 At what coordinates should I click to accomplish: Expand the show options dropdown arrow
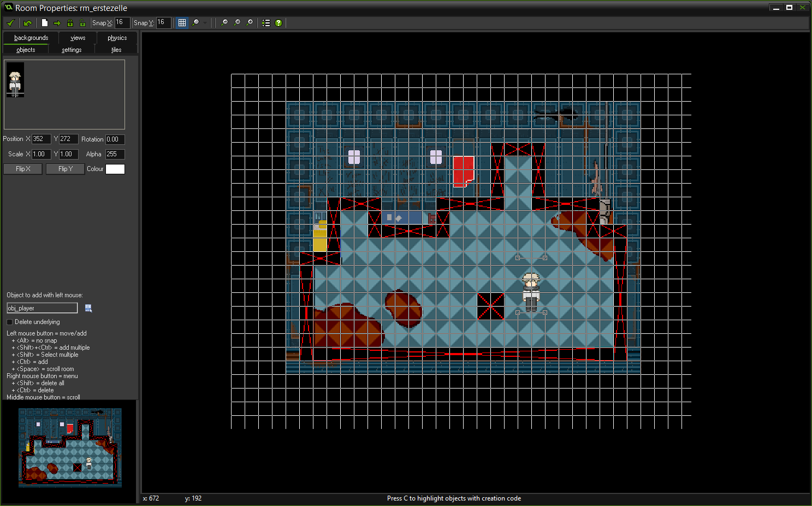click(205, 23)
